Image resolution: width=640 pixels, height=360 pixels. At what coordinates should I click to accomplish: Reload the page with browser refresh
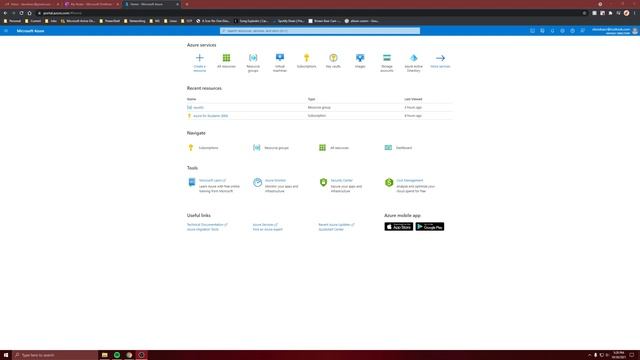click(x=21, y=13)
